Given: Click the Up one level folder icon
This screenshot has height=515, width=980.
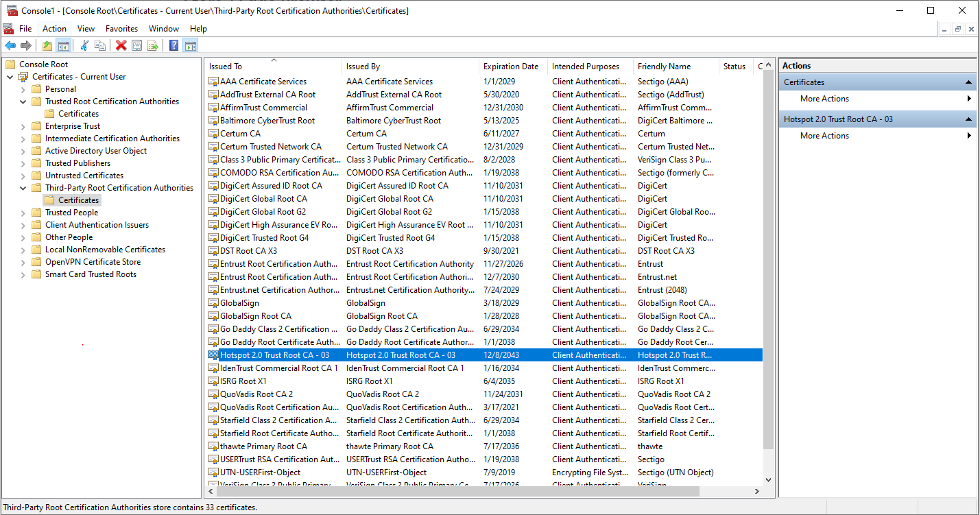Looking at the screenshot, I should (x=46, y=45).
